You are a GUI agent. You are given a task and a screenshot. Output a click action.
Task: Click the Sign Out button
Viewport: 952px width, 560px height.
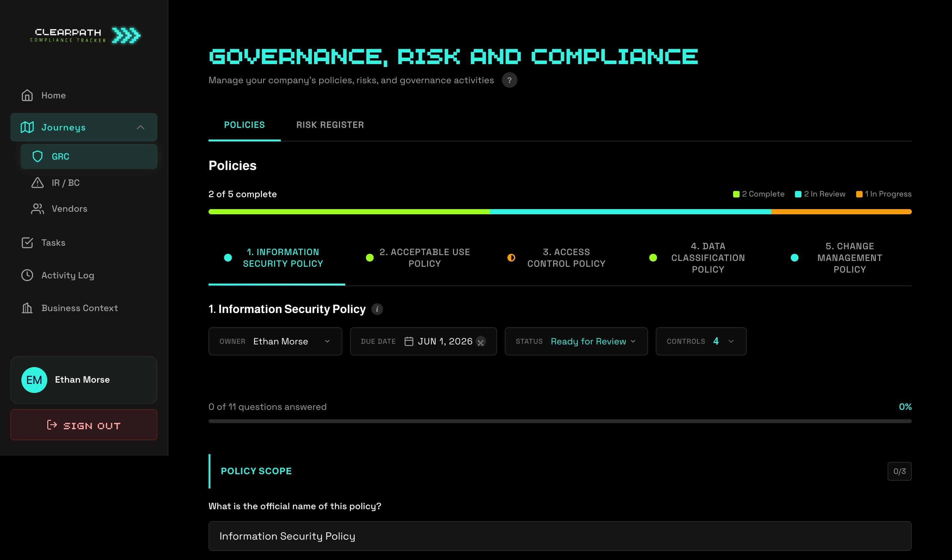[84, 425]
